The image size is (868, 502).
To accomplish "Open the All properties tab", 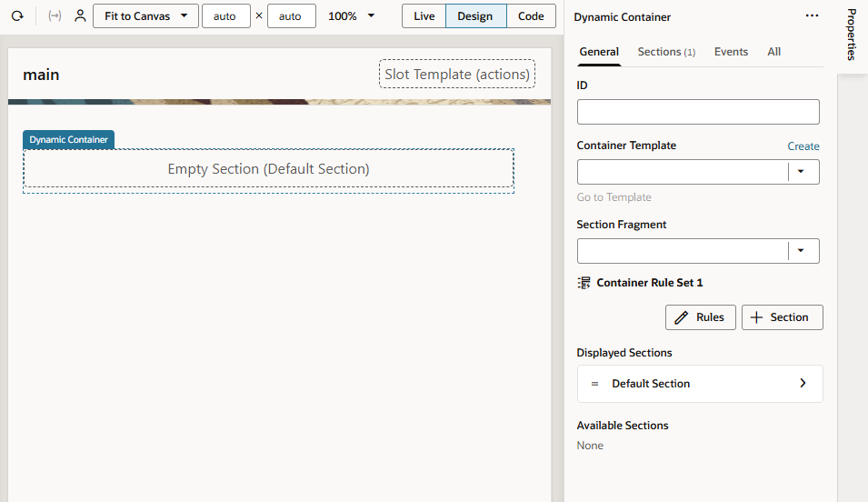I will click(x=773, y=52).
